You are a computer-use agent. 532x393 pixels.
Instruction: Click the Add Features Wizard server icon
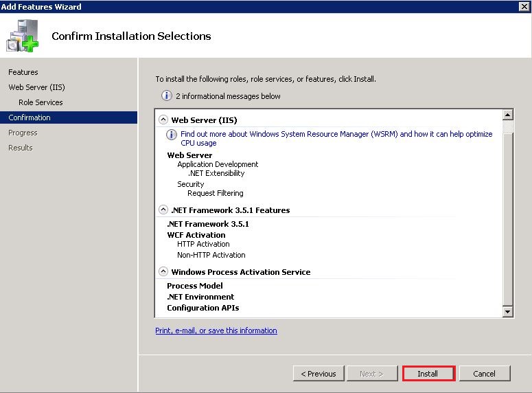(23, 35)
